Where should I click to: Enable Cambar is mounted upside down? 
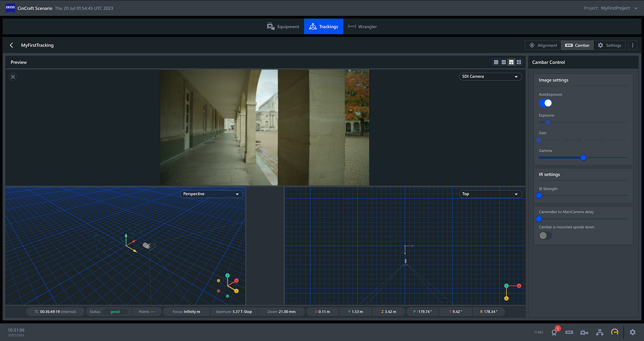pyautogui.click(x=545, y=235)
